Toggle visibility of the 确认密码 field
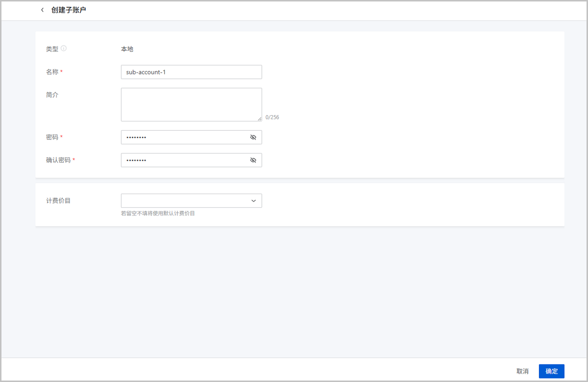588x382 pixels. pyautogui.click(x=253, y=160)
